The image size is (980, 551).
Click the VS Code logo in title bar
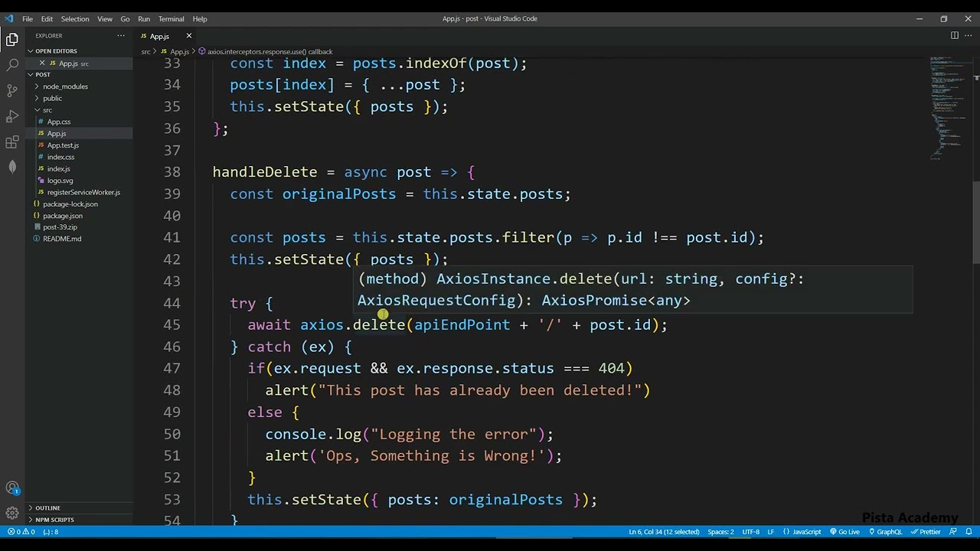pyautogui.click(x=9, y=18)
